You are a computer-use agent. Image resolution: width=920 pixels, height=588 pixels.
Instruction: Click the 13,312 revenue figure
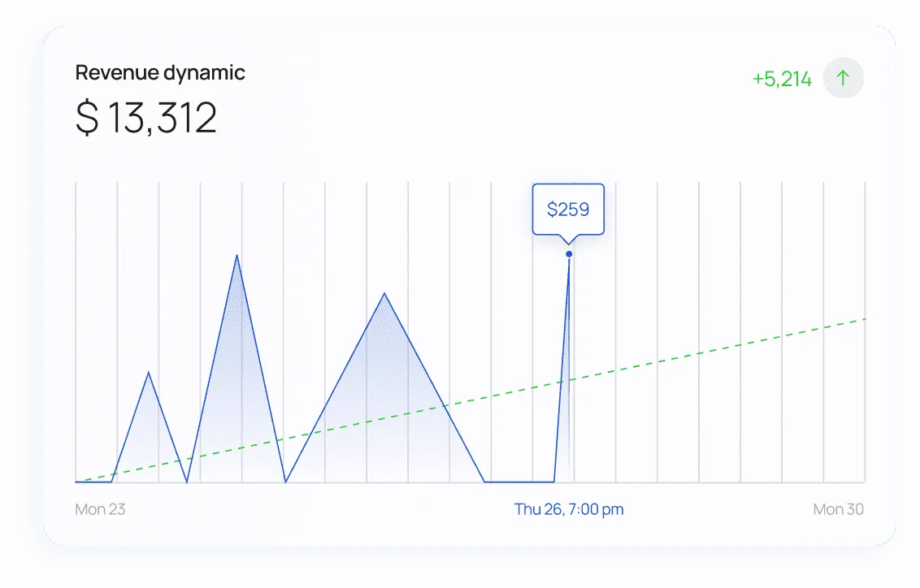click(163, 118)
